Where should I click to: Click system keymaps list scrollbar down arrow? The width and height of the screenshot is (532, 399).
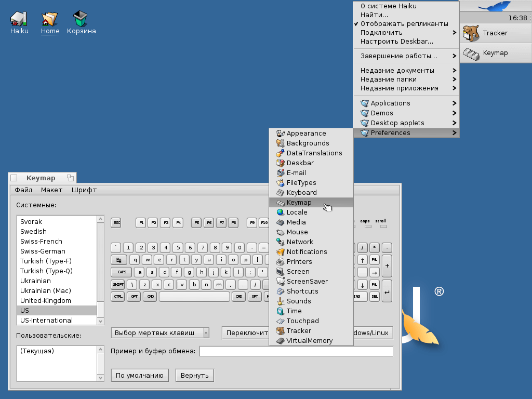(100, 321)
